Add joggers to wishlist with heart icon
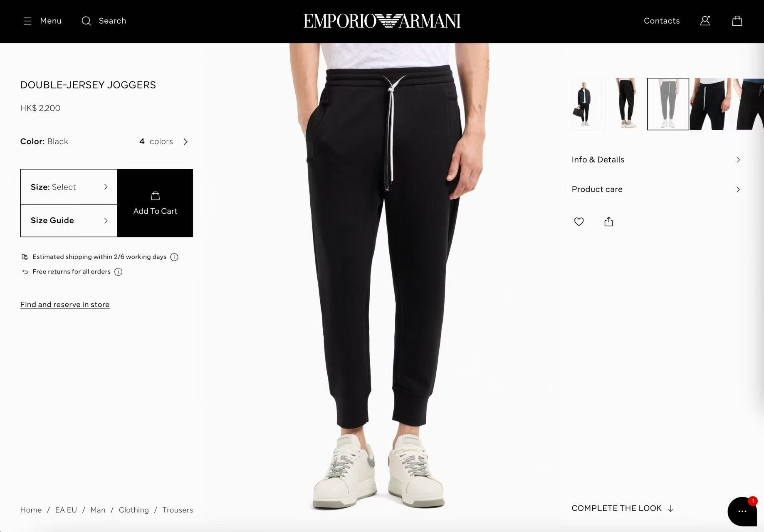The image size is (764, 532). 579,222
